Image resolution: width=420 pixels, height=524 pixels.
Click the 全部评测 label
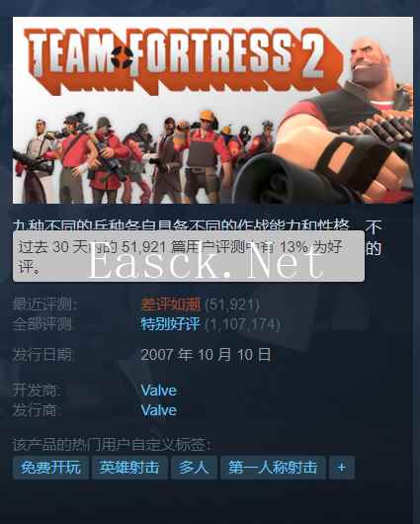[x=42, y=324]
